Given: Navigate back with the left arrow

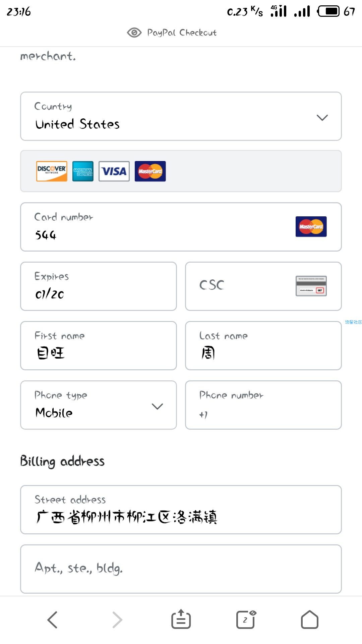Looking at the screenshot, I should click(x=53, y=620).
